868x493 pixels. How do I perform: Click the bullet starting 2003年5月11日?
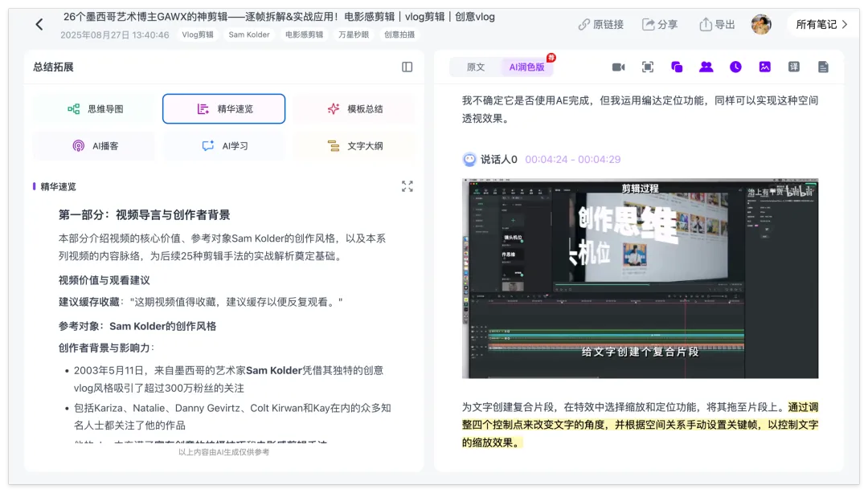(228, 379)
